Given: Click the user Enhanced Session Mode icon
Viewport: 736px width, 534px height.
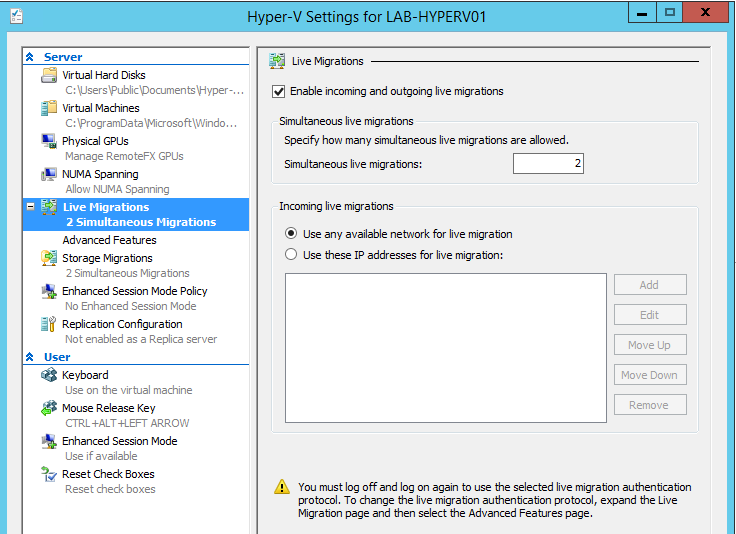Looking at the screenshot, I should click(49, 441).
